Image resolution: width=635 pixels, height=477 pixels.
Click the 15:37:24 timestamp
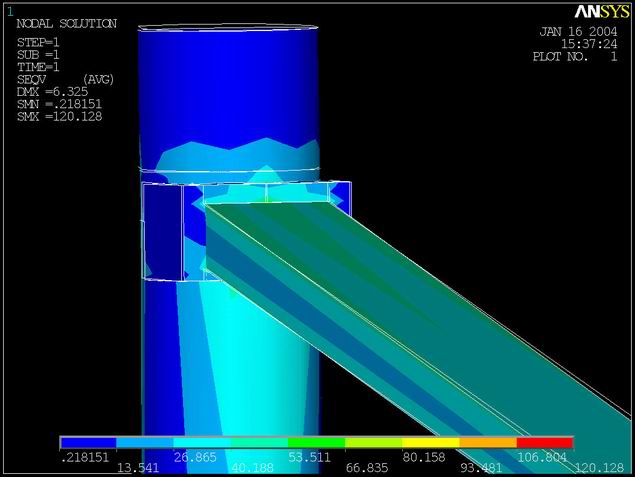pyautogui.click(x=589, y=44)
